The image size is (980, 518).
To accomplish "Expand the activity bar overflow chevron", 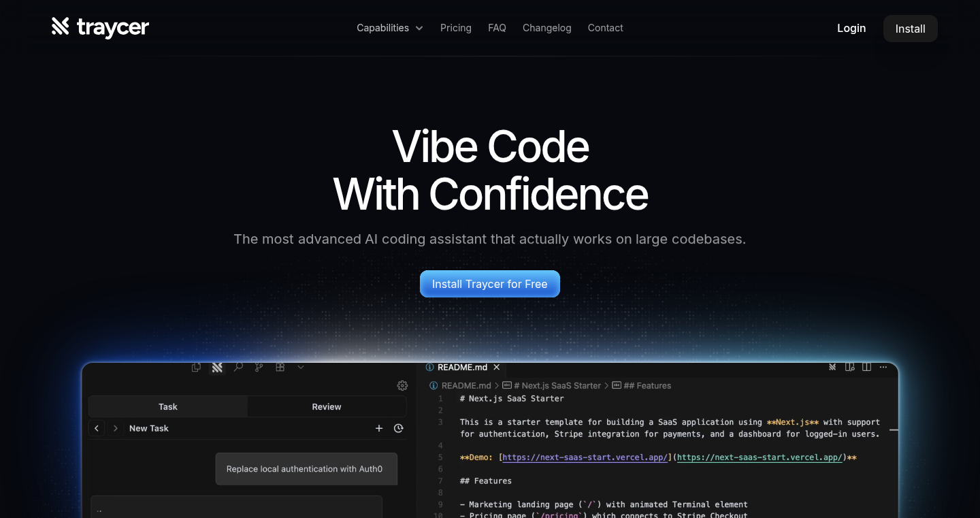I will (301, 367).
